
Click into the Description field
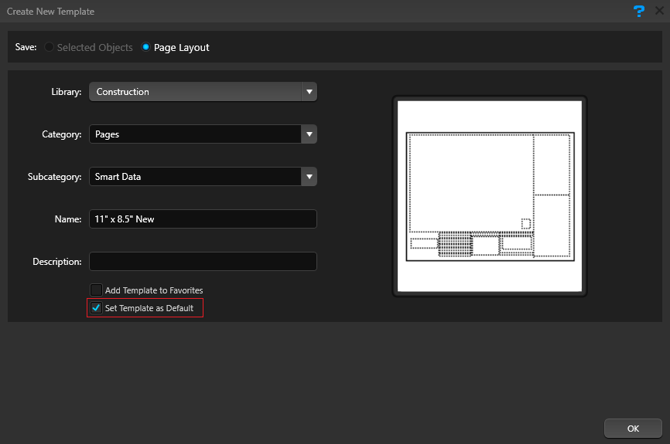[203, 261]
